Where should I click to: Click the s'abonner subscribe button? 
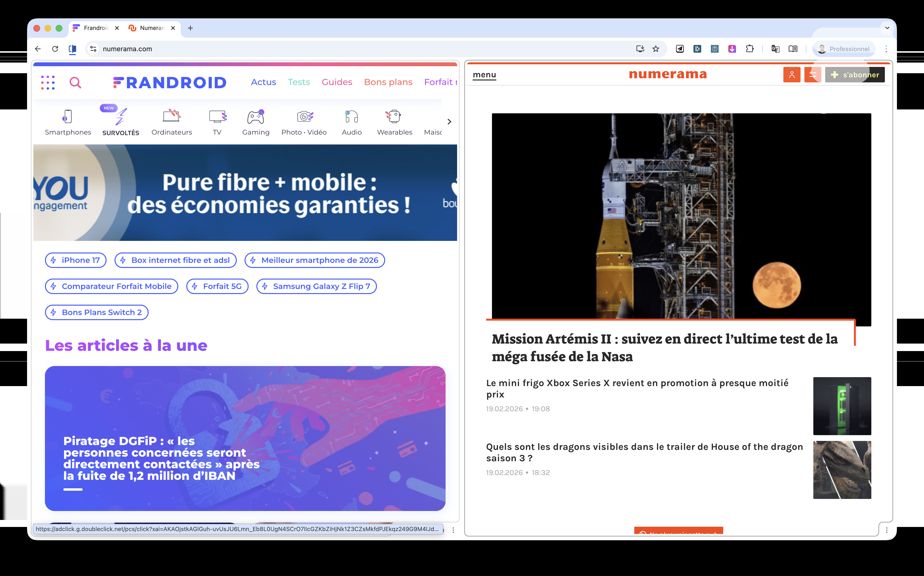click(x=855, y=75)
